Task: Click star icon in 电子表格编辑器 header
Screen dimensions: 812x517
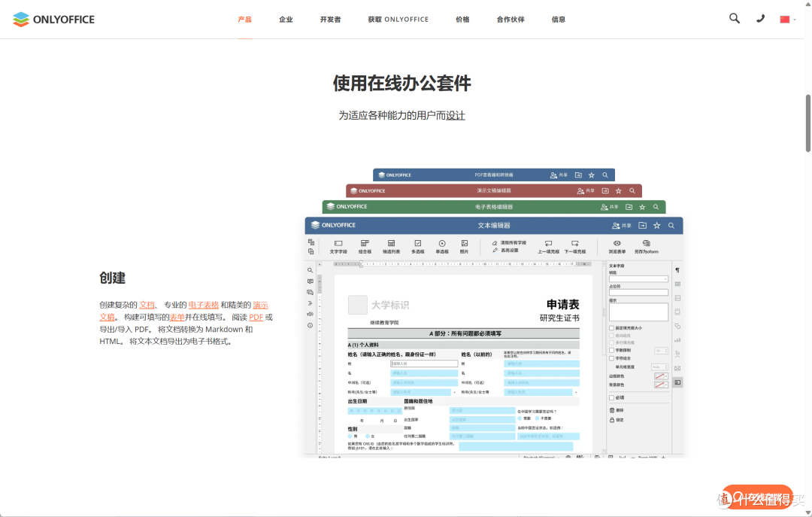Action: [x=642, y=207]
